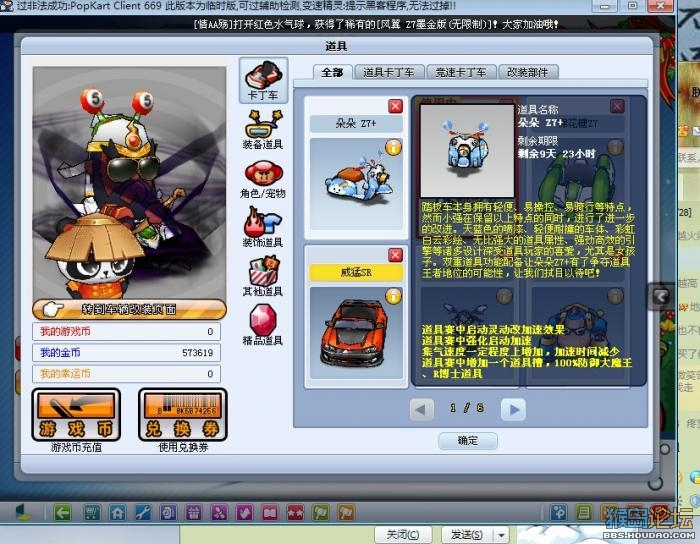Viewport: 700px width, 544px height.
Task: Open the 卡丁车 kart category
Action: click(x=263, y=80)
